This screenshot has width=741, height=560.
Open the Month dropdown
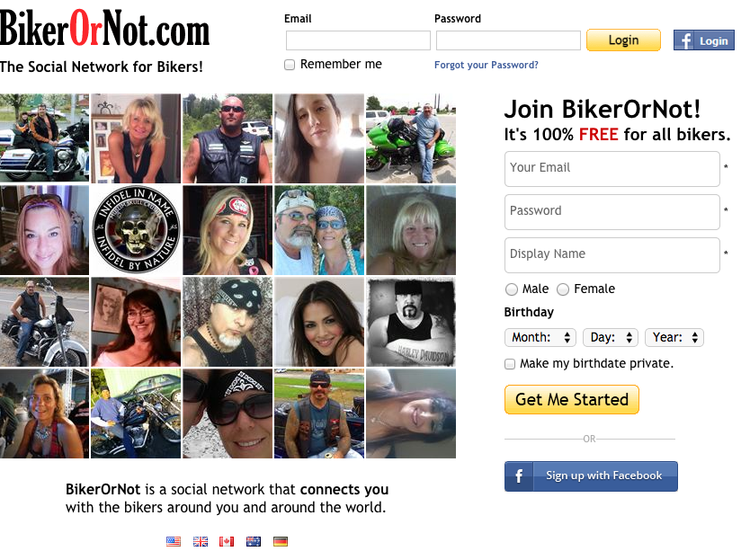tap(540, 338)
